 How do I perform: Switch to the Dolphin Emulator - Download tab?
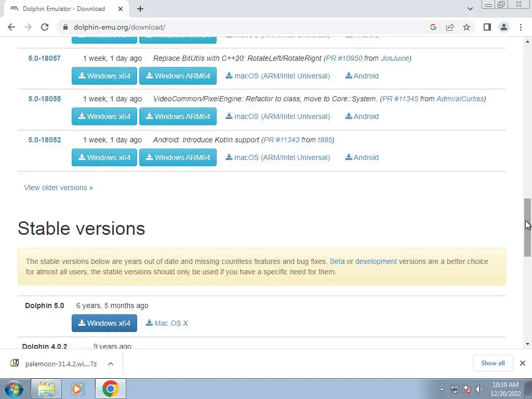click(64, 9)
